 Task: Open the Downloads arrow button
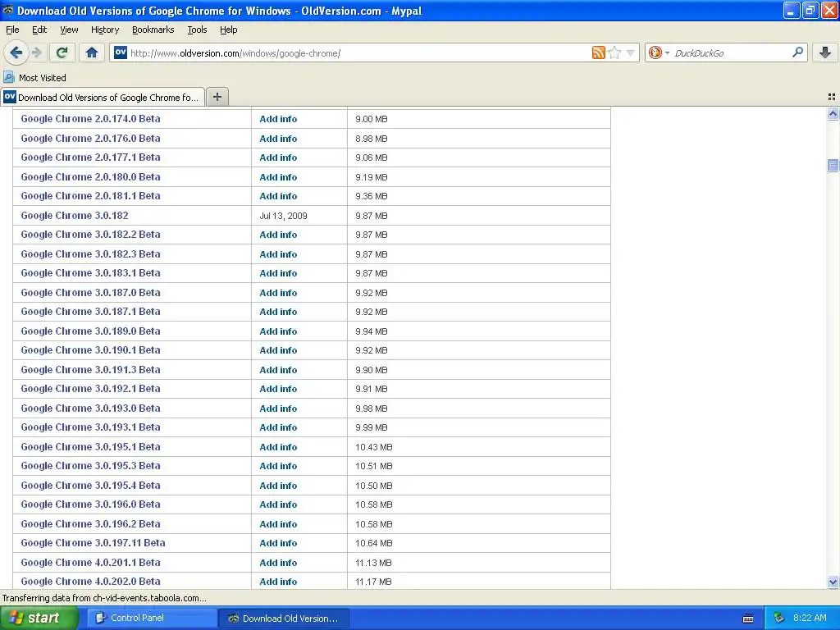click(825, 52)
